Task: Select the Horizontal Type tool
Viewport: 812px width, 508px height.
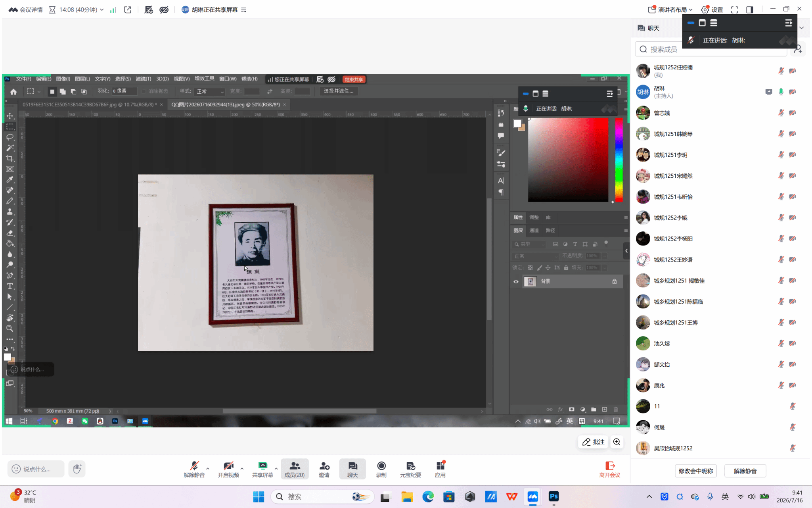Action: coord(10,286)
